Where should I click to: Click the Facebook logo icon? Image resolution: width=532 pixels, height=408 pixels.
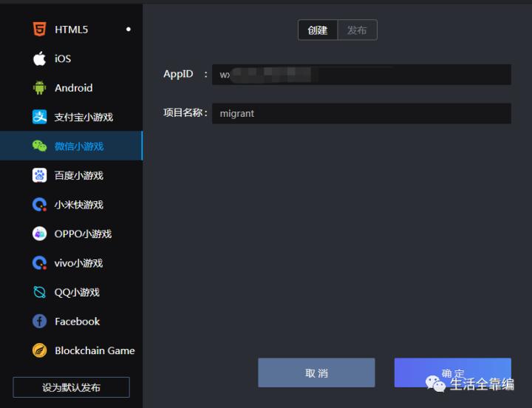pos(39,321)
